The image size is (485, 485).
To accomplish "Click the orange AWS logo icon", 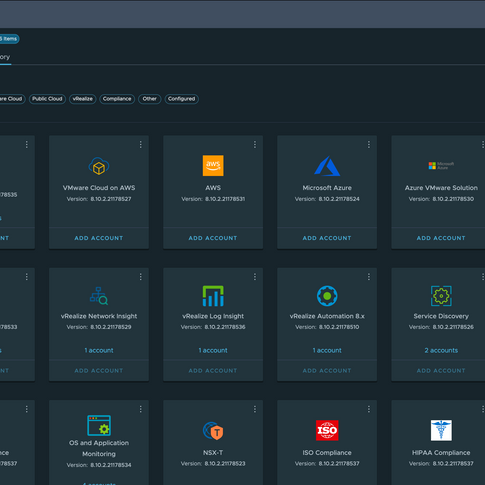I will 213,165.
